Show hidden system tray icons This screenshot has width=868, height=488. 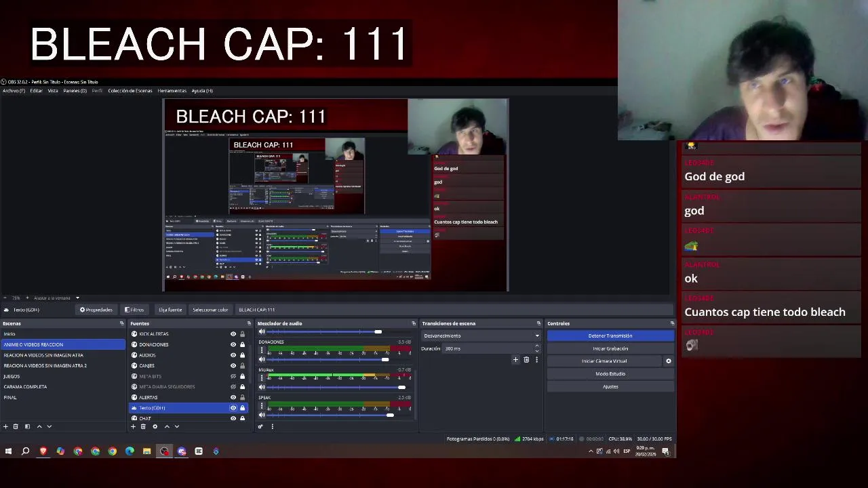(591, 451)
